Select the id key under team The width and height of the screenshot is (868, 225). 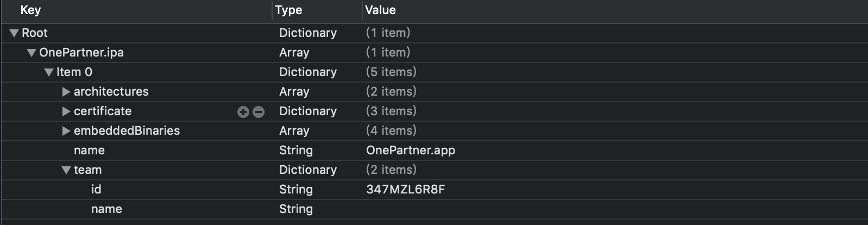(x=96, y=190)
